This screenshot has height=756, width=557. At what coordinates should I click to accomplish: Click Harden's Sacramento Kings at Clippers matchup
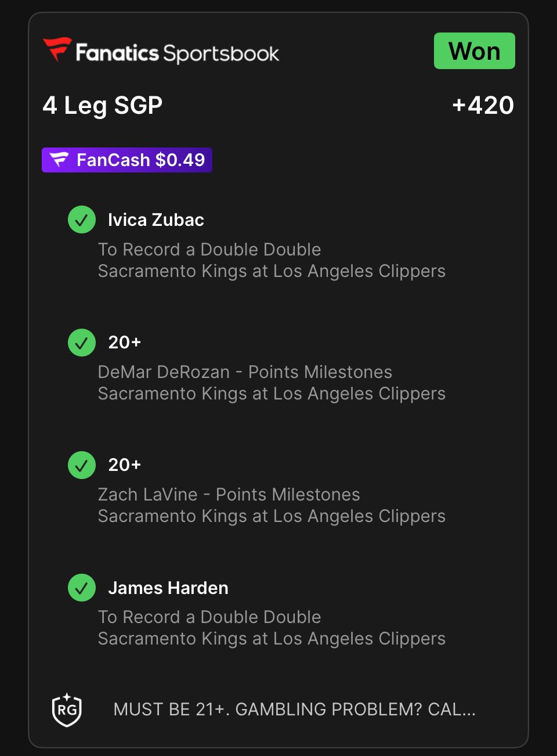tap(272, 639)
